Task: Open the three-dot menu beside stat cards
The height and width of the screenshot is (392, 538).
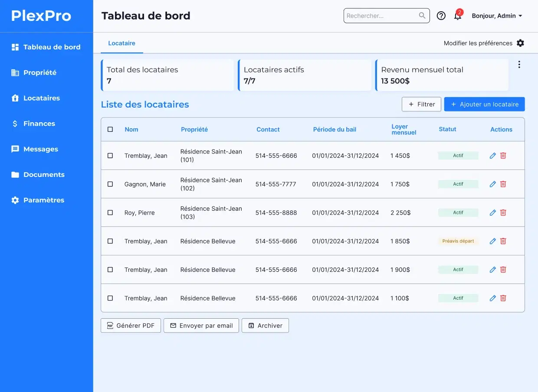Action: click(x=519, y=65)
